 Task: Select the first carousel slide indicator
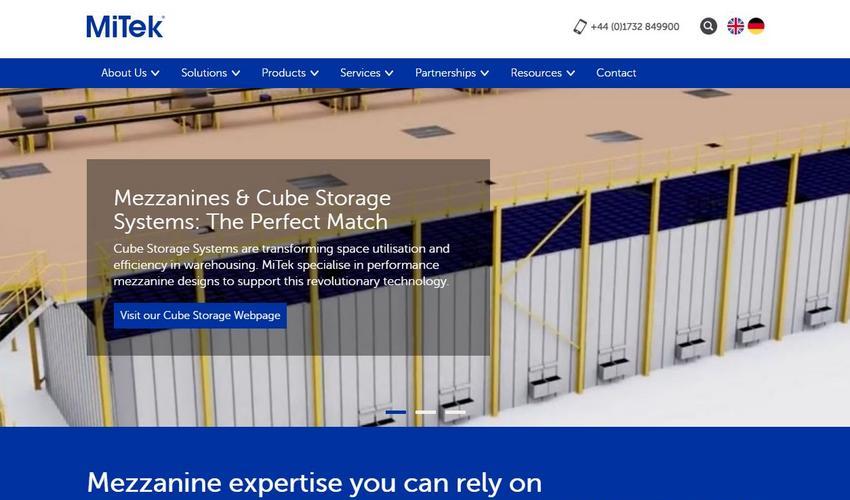396,412
